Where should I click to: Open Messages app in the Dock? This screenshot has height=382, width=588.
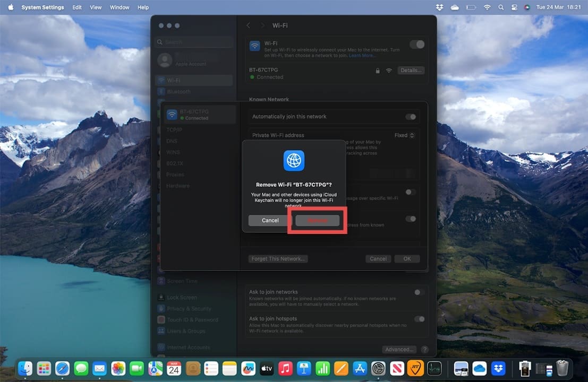pyautogui.click(x=81, y=369)
